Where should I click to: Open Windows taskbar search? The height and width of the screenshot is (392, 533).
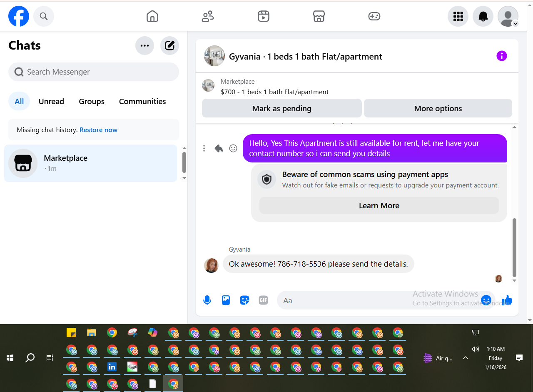coord(30,358)
